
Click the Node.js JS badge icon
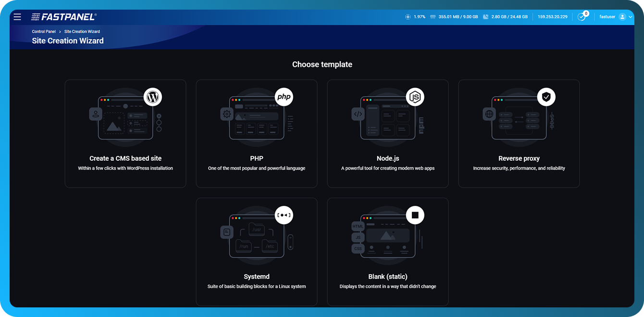pos(415,97)
